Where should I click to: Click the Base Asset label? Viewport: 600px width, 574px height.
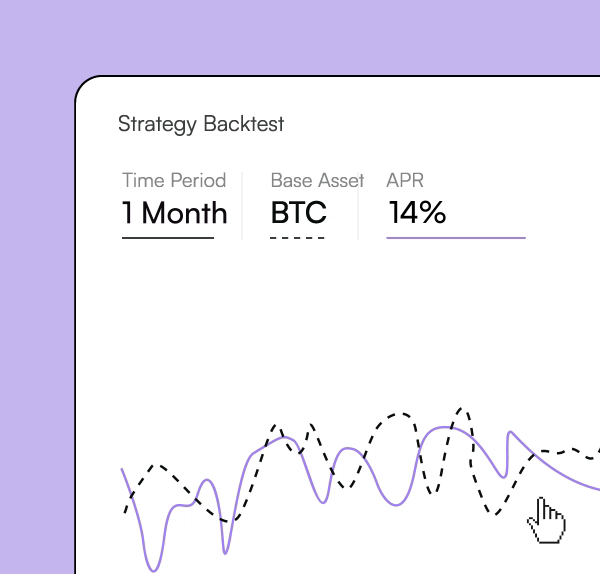[317, 181]
